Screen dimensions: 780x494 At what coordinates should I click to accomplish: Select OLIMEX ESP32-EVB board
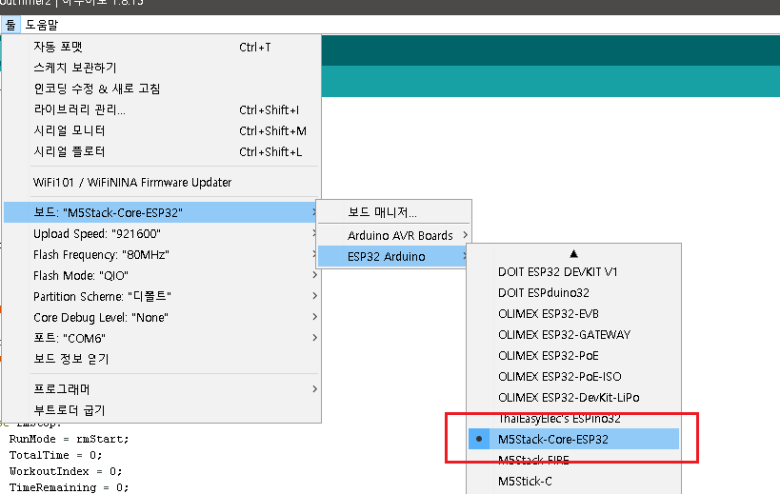click(574, 314)
